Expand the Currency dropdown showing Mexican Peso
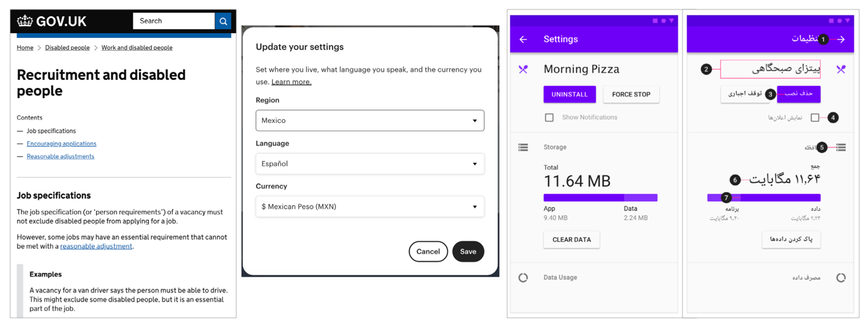 [370, 206]
